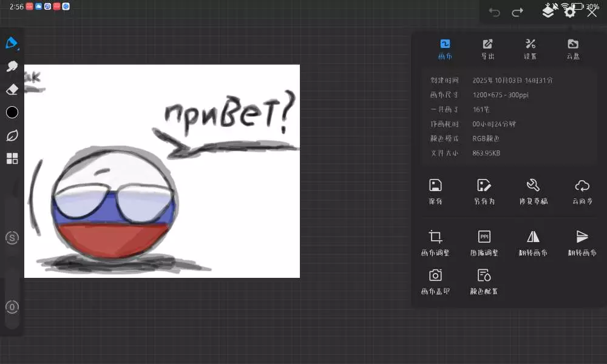
Task: Tap the opacity slider knob marked O
Action: pos(12,307)
